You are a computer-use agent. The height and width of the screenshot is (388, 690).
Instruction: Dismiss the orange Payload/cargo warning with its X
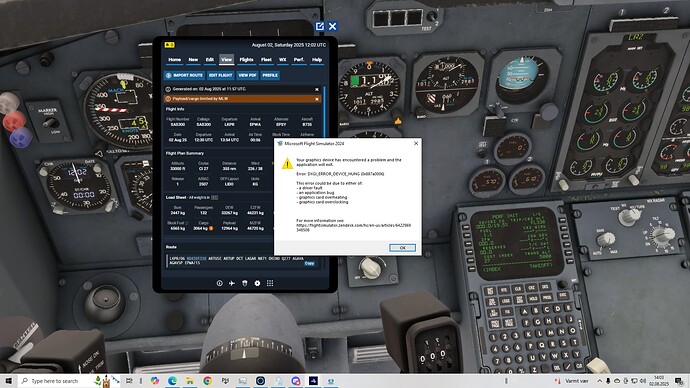tap(317, 99)
